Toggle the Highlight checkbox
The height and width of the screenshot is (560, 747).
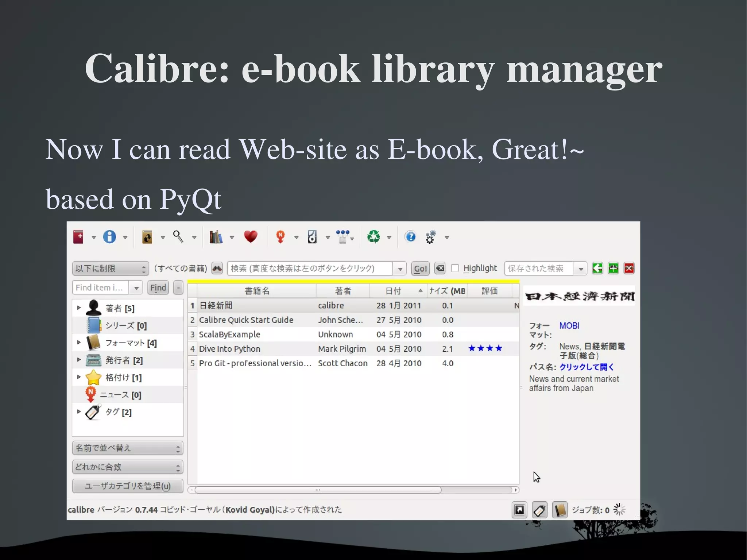(455, 269)
